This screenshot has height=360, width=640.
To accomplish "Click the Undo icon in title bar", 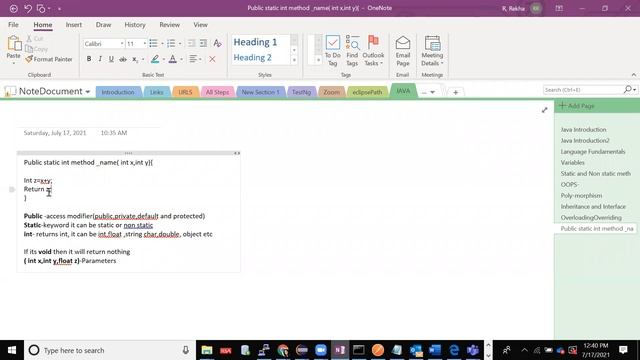I will 28,8.
